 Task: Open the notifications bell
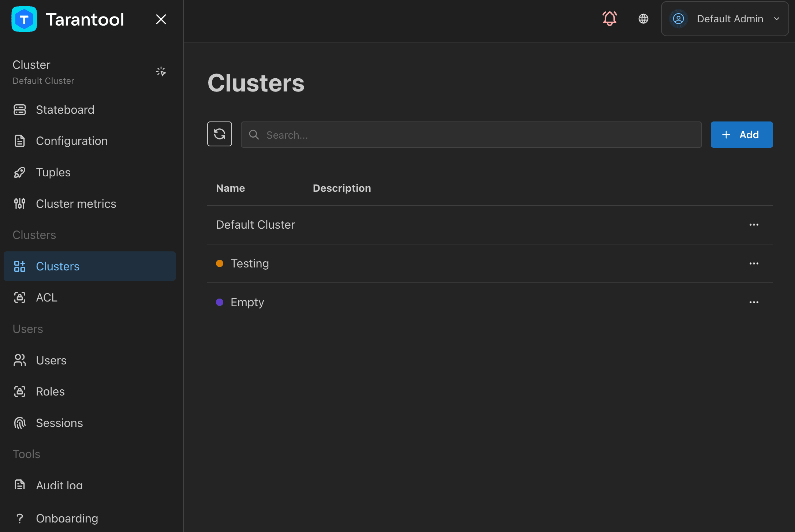click(x=610, y=19)
